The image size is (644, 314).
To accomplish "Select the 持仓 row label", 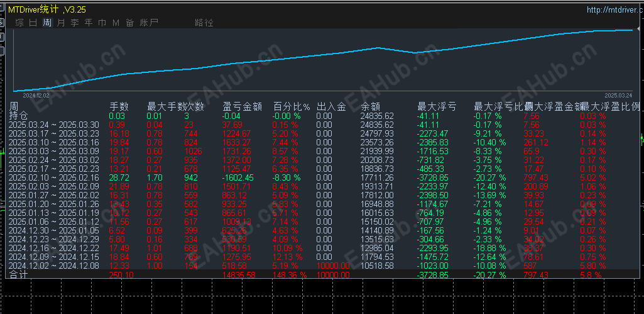I will [18, 116].
